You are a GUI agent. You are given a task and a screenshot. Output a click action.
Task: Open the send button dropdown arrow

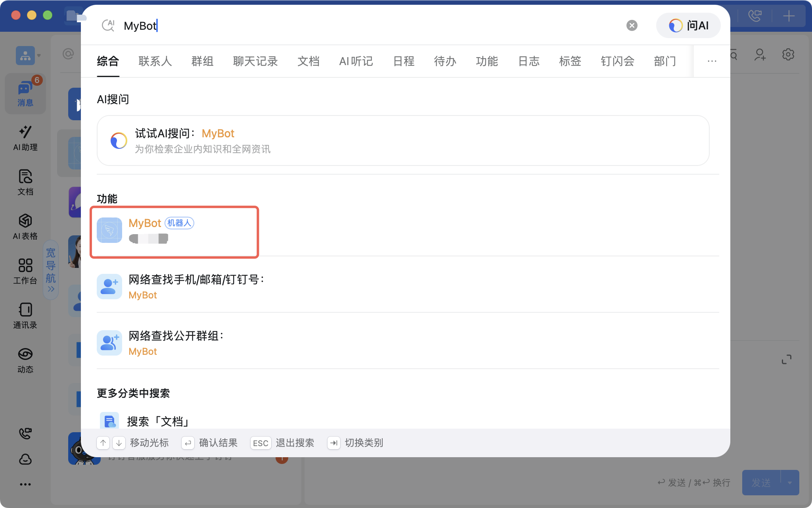tap(790, 483)
